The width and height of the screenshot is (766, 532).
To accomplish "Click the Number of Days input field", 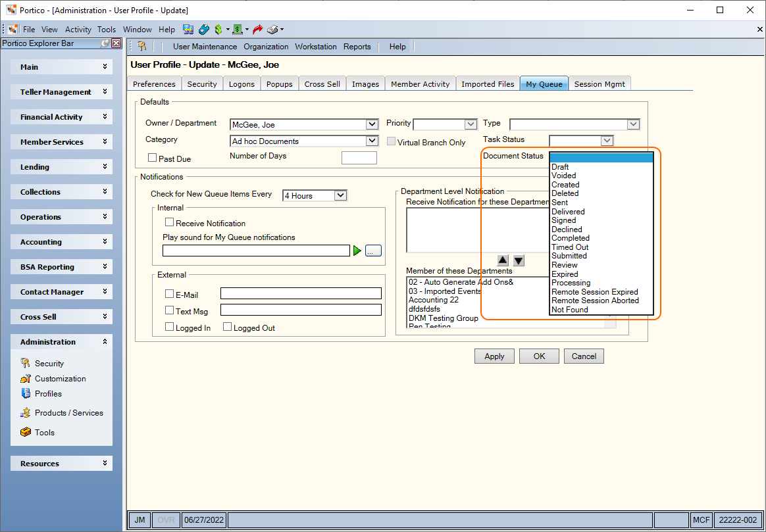I will point(359,158).
